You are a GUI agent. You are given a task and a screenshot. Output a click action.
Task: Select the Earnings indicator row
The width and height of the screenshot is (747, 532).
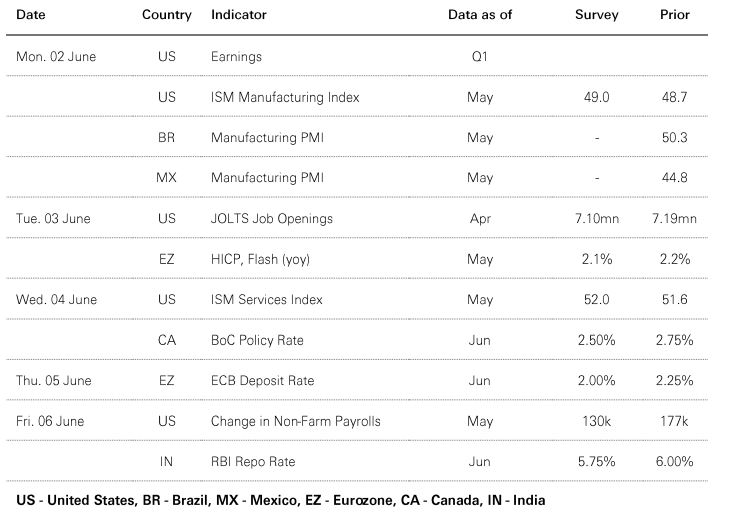point(357,56)
